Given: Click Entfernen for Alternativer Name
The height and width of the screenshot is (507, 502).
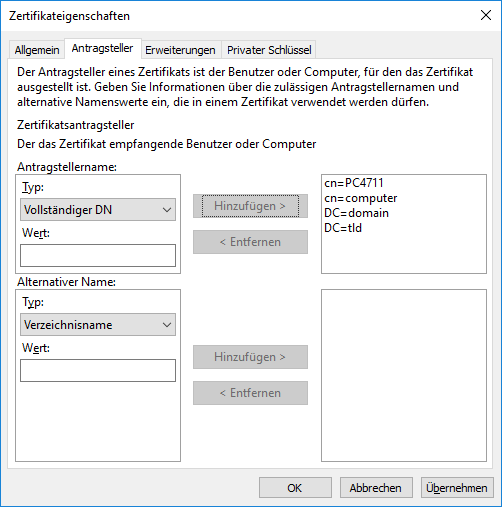Looking at the screenshot, I should point(250,393).
